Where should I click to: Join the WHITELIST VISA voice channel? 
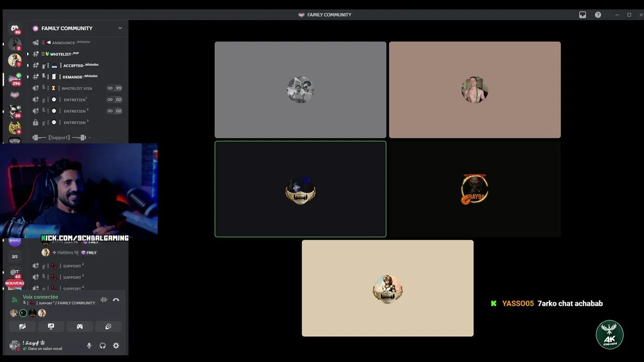pos(77,88)
